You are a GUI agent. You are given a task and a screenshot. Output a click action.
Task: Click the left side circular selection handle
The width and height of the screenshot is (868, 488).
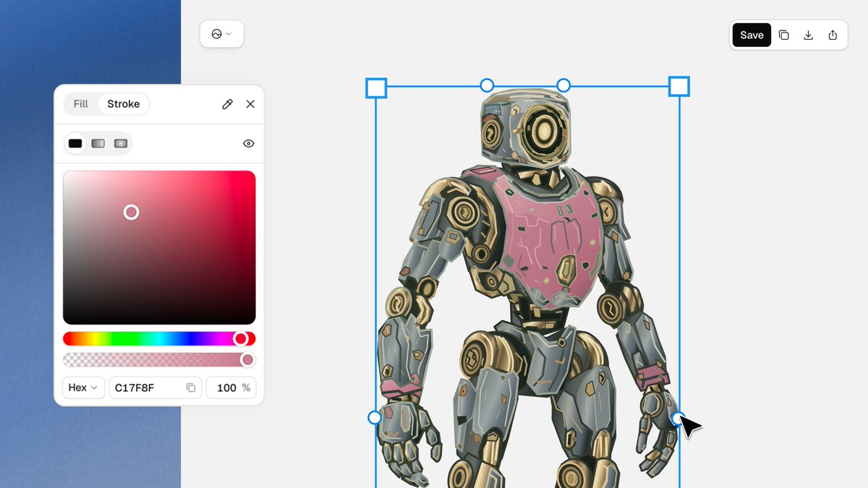point(375,417)
